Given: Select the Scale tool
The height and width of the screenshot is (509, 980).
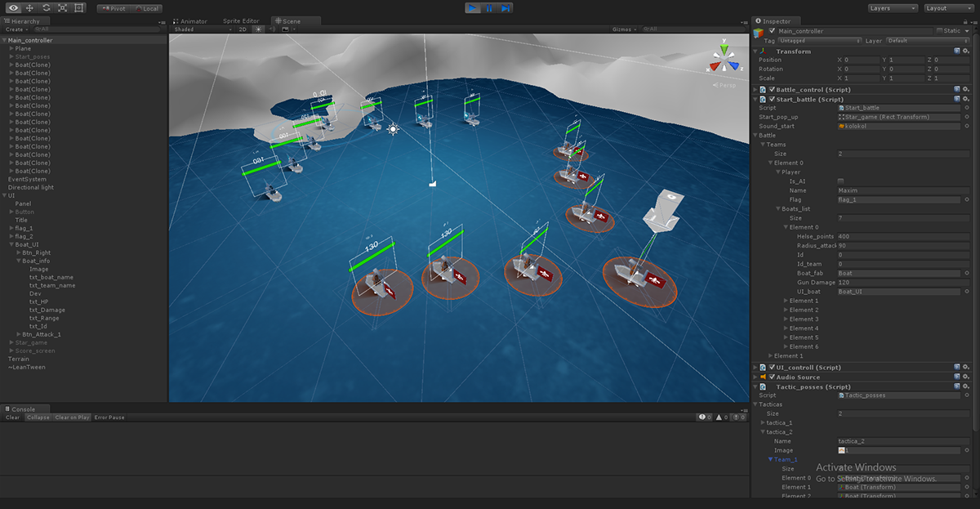Looking at the screenshot, I should (x=63, y=8).
